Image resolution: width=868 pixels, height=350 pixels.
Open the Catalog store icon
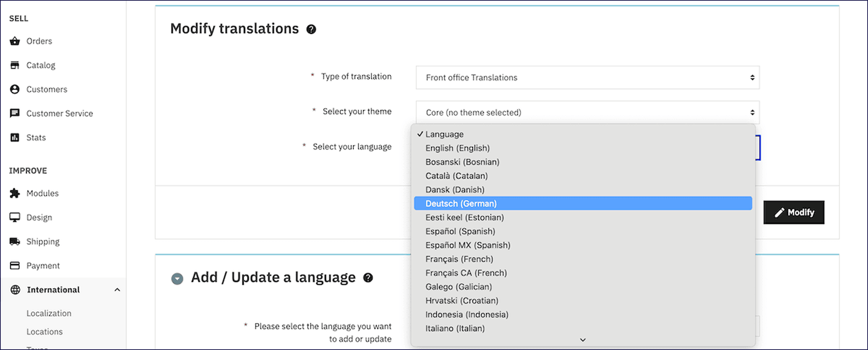point(15,65)
